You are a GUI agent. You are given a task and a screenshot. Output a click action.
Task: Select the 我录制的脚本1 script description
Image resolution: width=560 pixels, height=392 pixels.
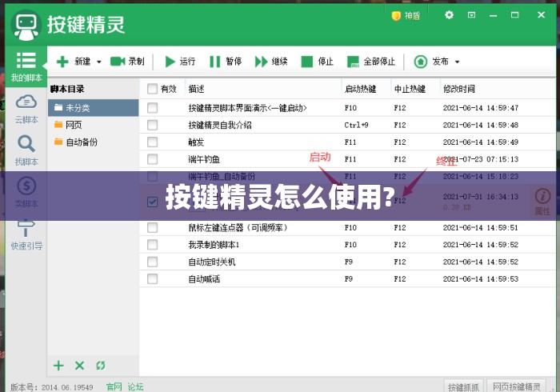pyautogui.click(x=214, y=245)
